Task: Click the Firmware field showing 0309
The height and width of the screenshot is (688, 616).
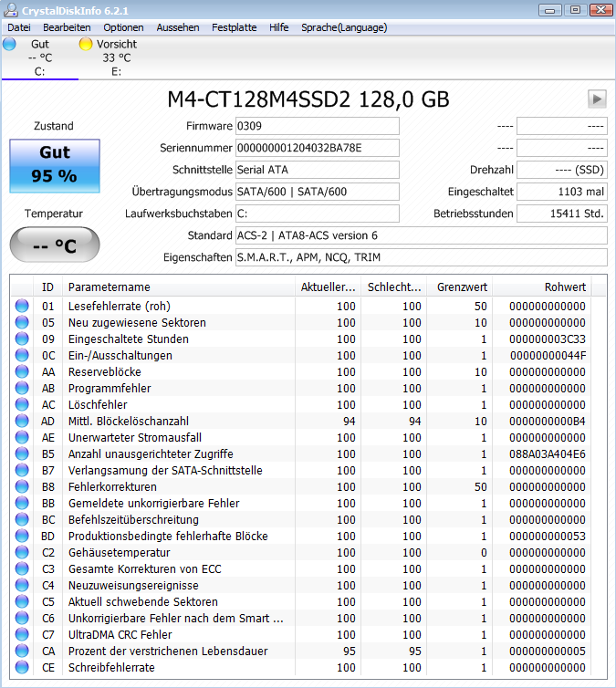Action: point(318,126)
